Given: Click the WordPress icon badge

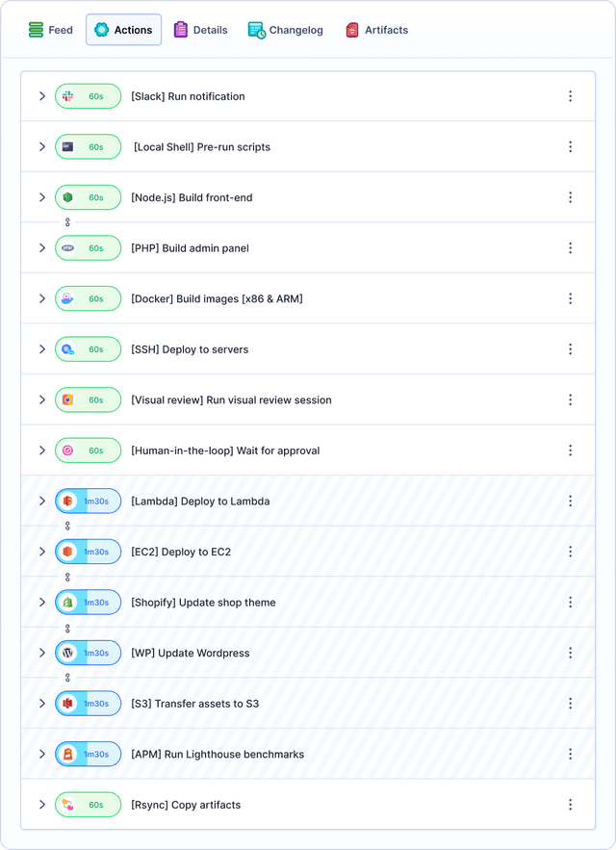Looking at the screenshot, I should [x=67, y=653].
